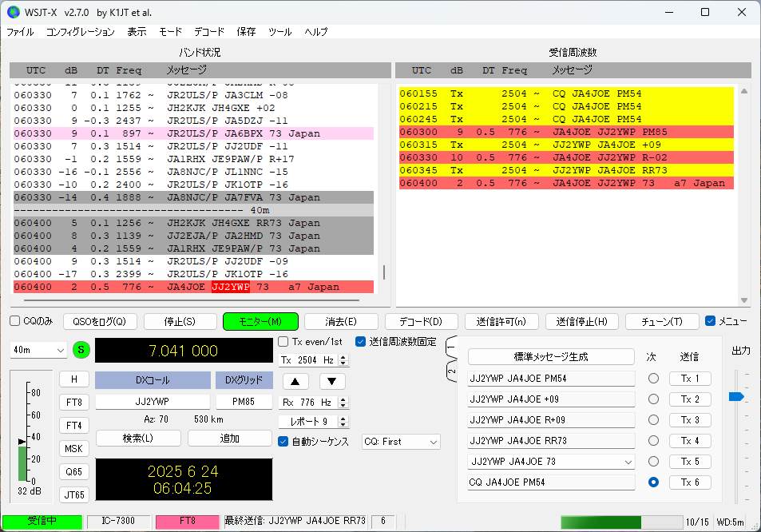Screen dimensions: 761x532
Task: Click the 送信許可(n) button
Action: (x=501, y=321)
